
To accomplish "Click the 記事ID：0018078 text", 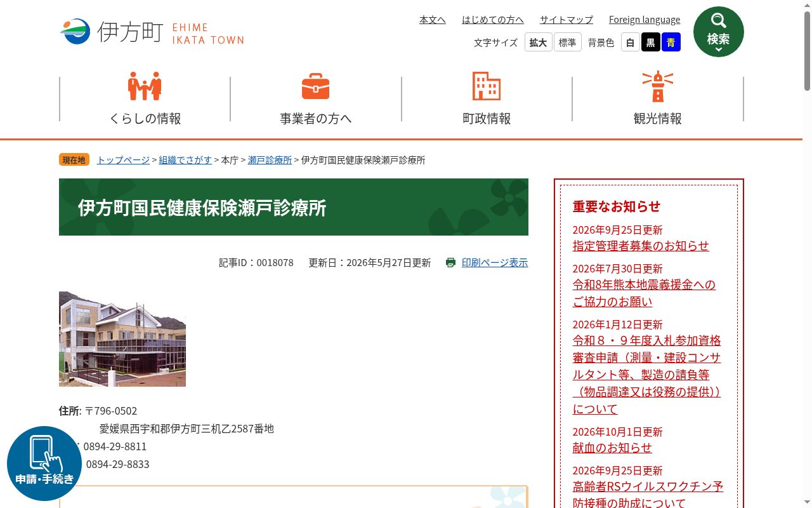I will [256, 262].
